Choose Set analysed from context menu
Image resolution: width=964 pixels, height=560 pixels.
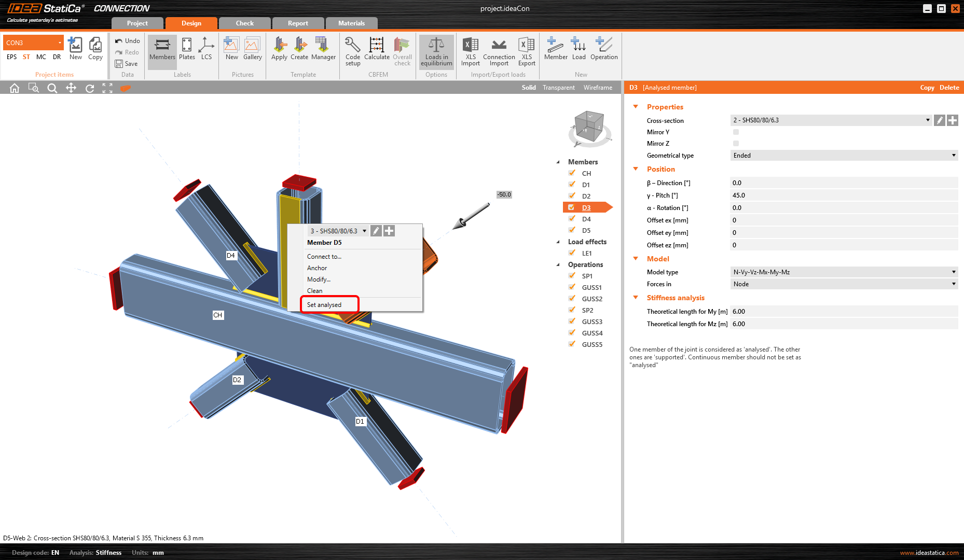(324, 305)
